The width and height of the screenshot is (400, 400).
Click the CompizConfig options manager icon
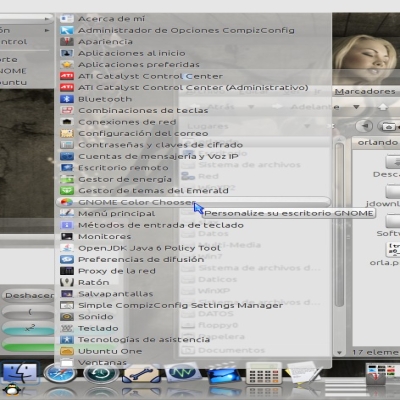click(67, 30)
